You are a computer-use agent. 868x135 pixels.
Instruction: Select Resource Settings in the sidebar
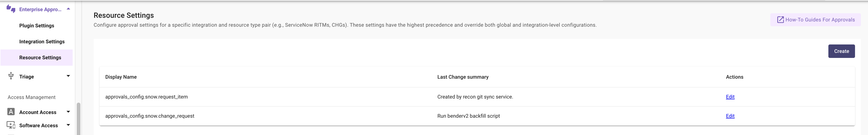[40, 57]
